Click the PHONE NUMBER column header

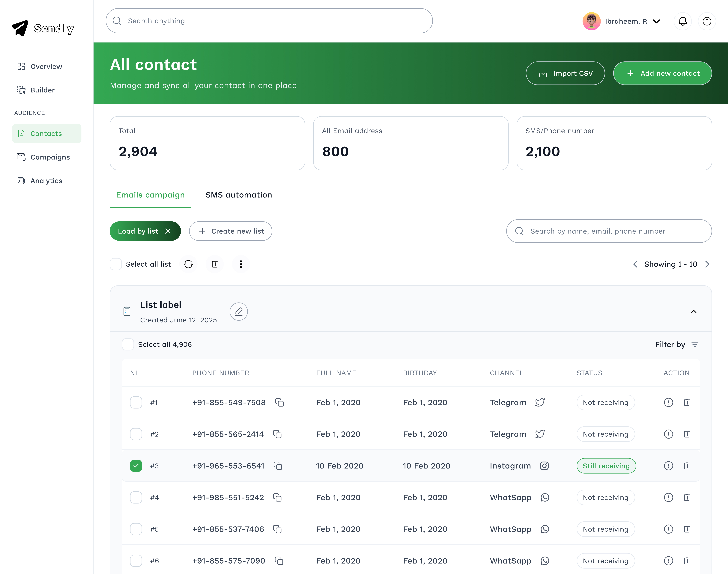(x=220, y=373)
